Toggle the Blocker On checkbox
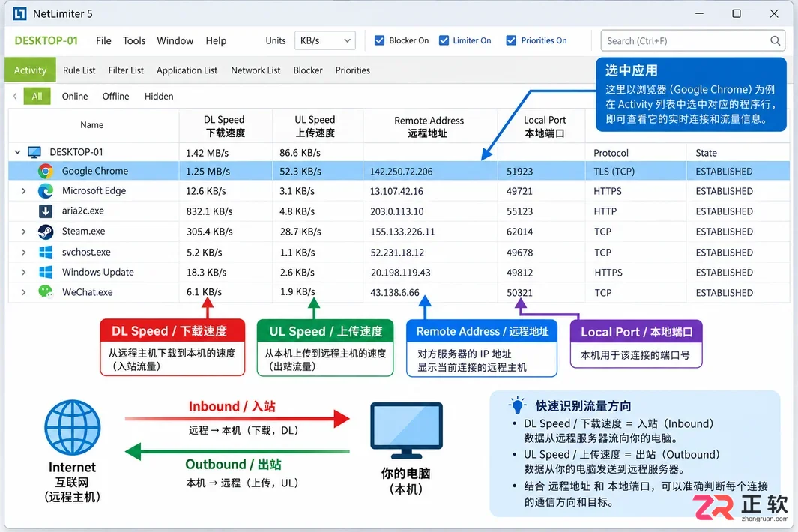The height and width of the screenshot is (532, 798). [x=379, y=40]
